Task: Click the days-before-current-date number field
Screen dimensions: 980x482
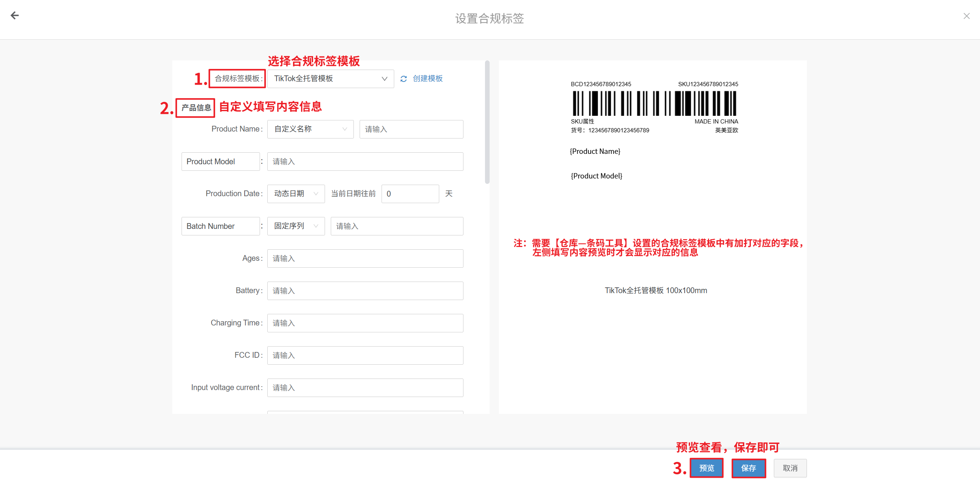Action: click(410, 194)
